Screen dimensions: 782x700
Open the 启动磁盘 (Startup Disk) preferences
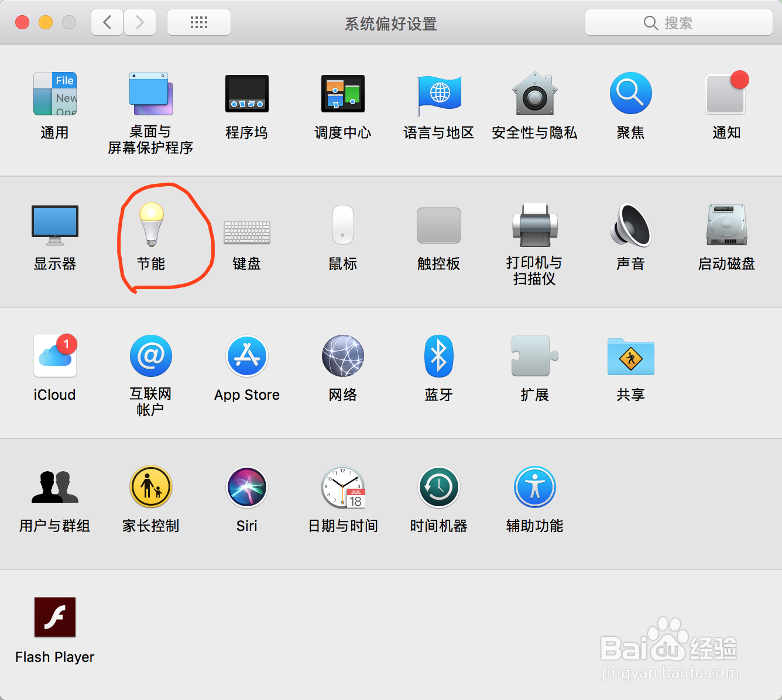(x=727, y=225)
